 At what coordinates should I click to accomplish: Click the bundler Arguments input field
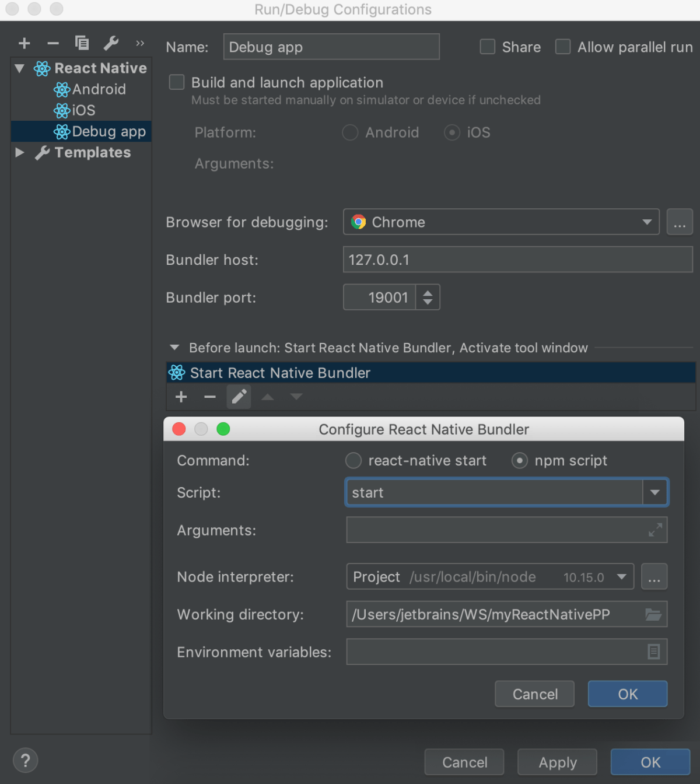pos(507,530)
